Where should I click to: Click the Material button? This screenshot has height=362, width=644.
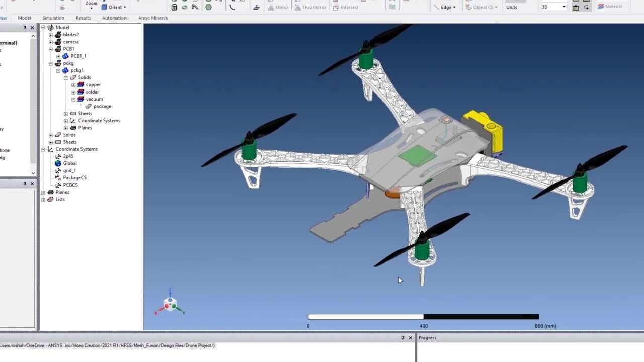point(610,7)
